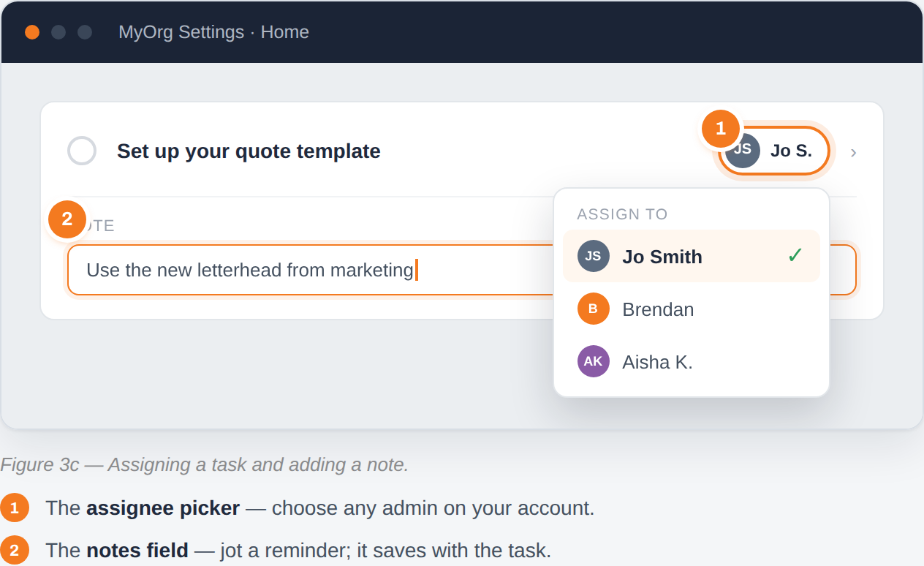Viewport: 924px width, 566px height.
Task: Click Brendan's orange B avatar
Action: tap(593, 309)
